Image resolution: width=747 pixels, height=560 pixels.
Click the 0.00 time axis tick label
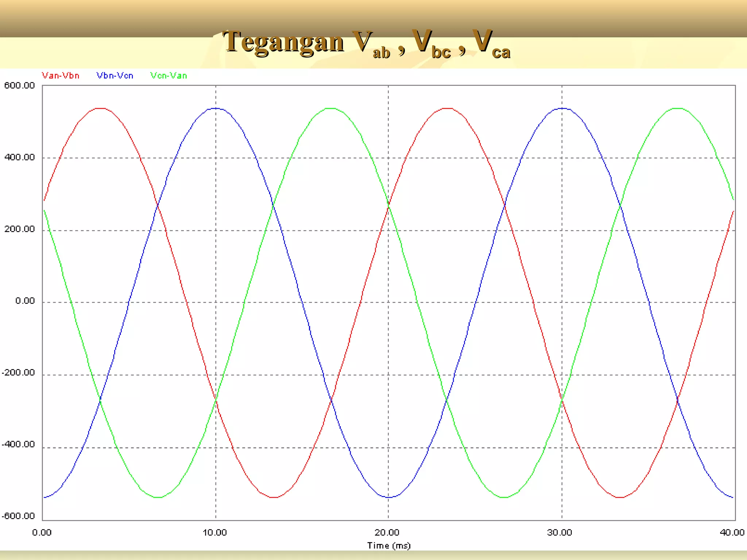click(42, 533)
